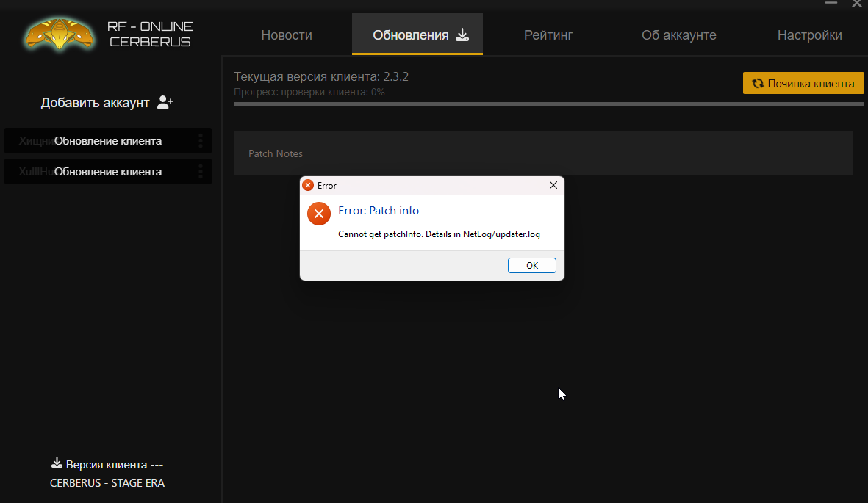
Task: Click the download icon on the Обновления tab
Action: (462, 35)
